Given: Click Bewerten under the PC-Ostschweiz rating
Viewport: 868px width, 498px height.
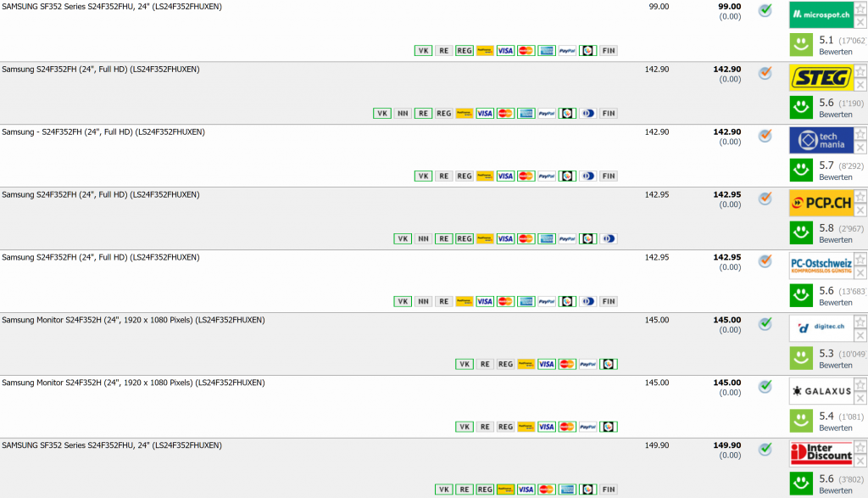Looking at the screenshot, I should 835,303.
